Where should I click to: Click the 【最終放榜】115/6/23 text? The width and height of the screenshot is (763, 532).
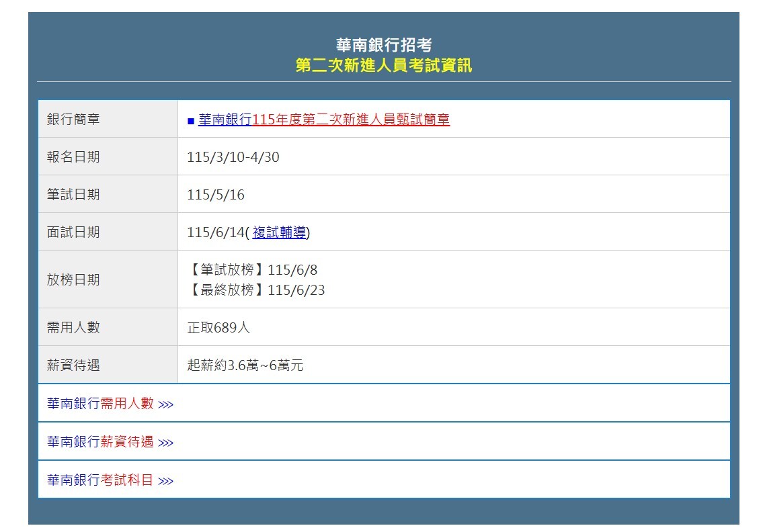255,290
